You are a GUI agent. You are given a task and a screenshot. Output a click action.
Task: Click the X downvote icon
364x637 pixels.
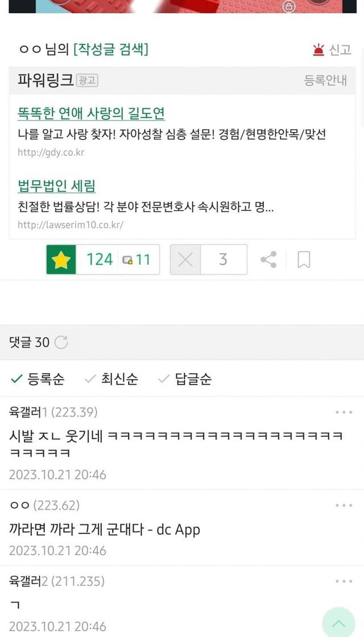(x=185, y=259)
